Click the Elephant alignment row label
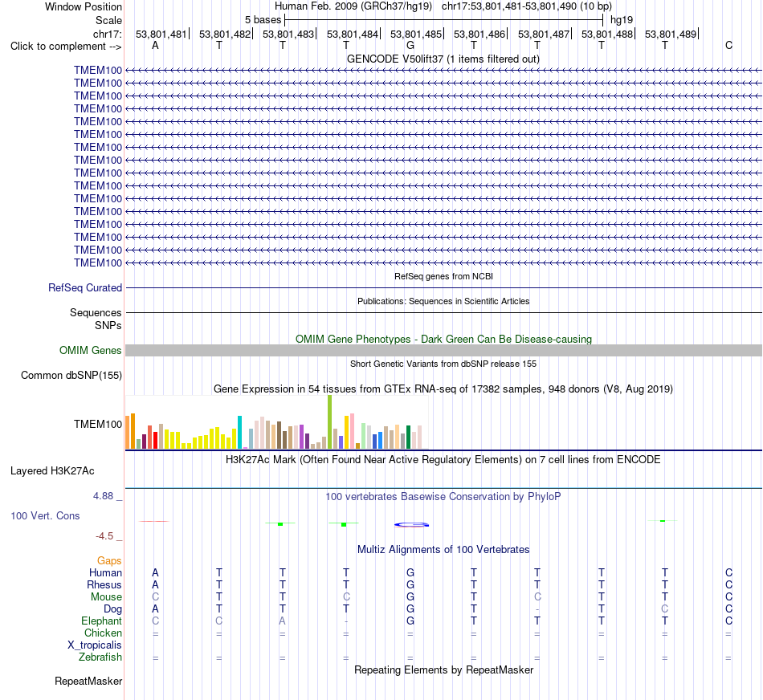 click(x=102, y=621)
